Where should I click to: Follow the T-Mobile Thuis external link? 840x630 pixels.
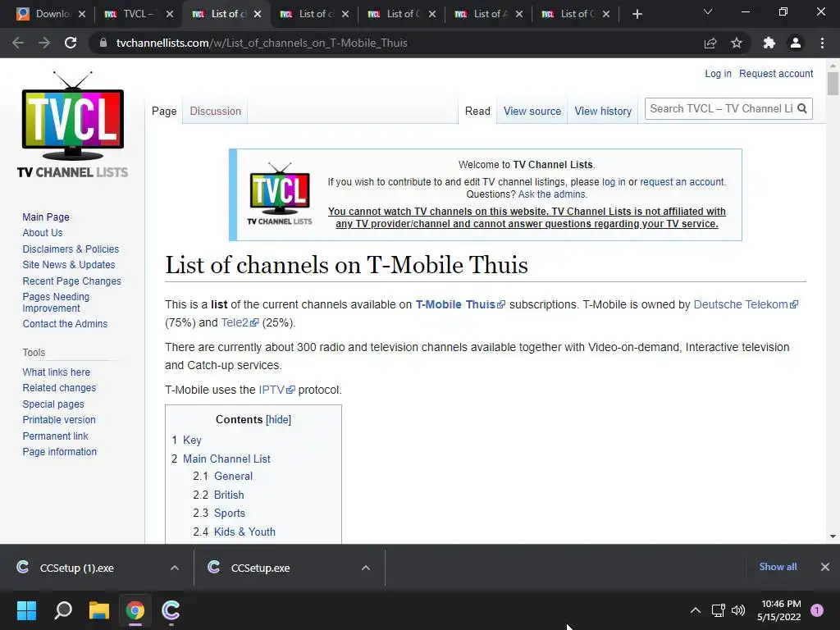coord(460,304)
